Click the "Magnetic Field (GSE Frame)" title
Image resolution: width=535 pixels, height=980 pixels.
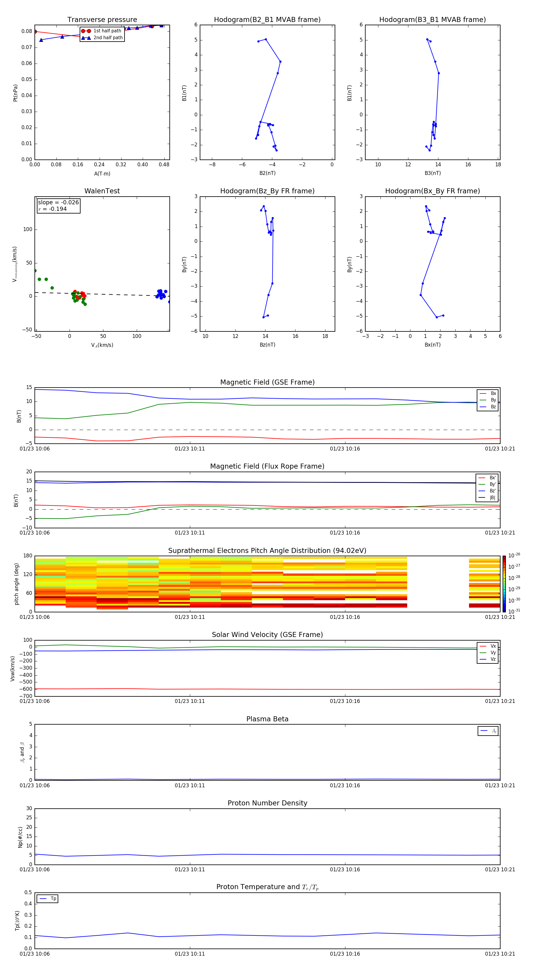pos(267,382)
